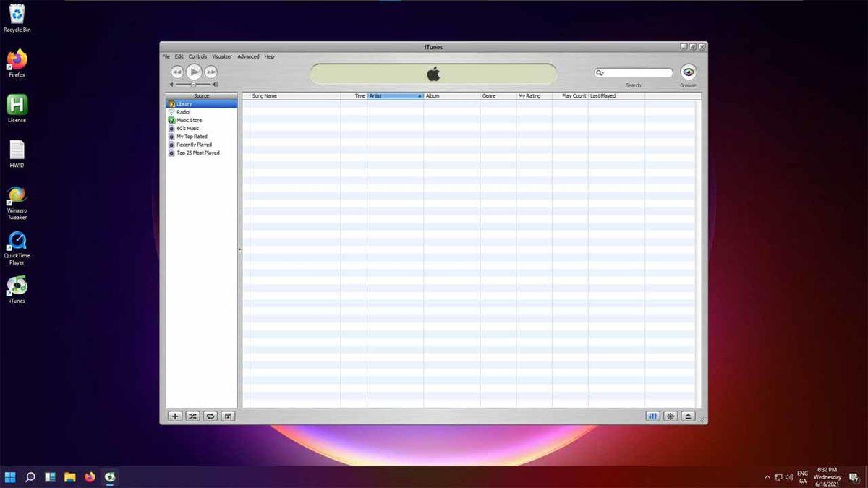Turn on the Visualizer effects
868x488 pixels.
click(x=671, y=416)
